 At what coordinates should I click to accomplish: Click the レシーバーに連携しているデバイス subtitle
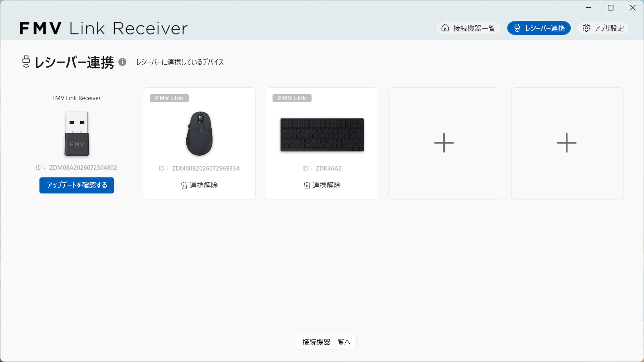180,62
